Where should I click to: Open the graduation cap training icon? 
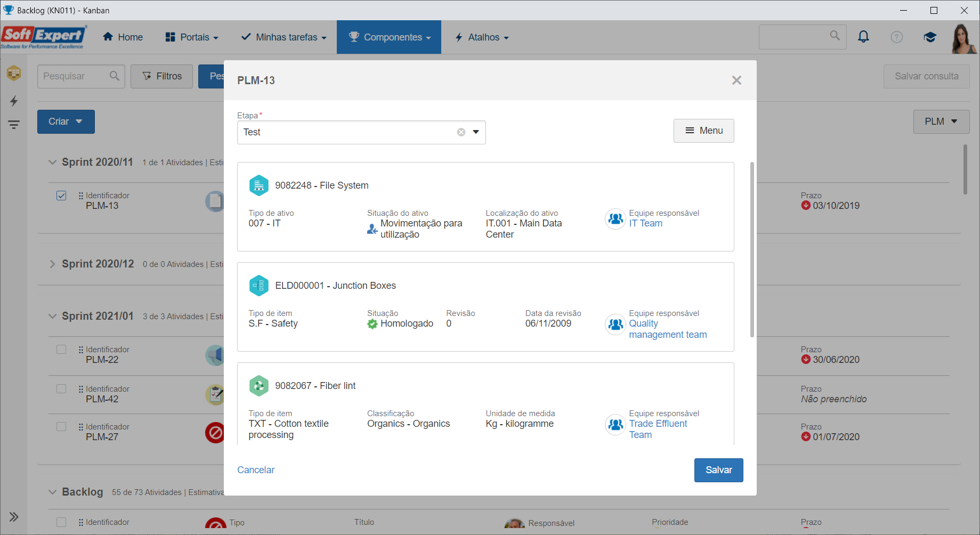pos(930,37)
